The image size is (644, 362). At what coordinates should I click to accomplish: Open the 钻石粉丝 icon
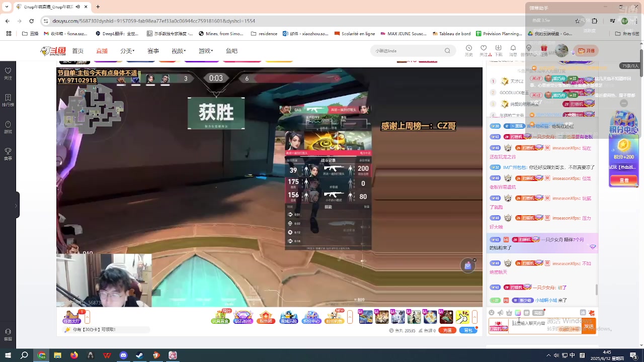point(243,317)
